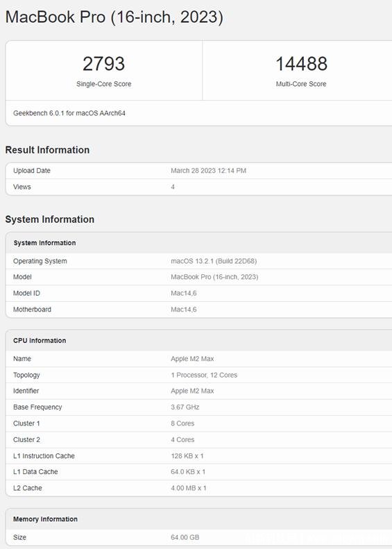This screenshot has width=392, height=549.
Task: Select macOS 13.2.1 (Build 22D68) value
Action: [214, 261]
